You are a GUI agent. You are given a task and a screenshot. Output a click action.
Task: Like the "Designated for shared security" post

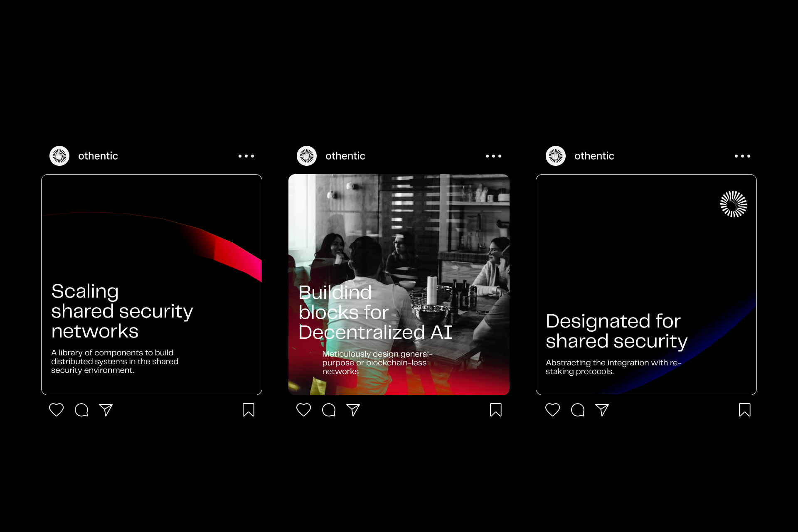click(553, 410)
